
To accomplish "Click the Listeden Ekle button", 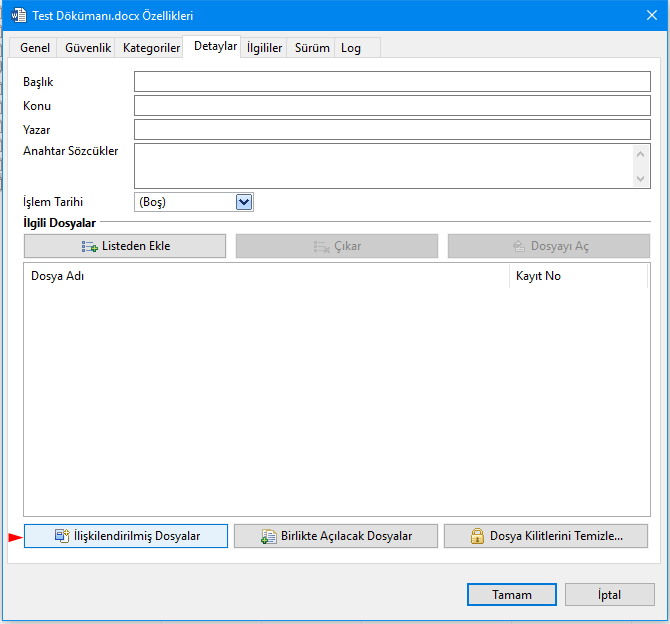I will point(126,246).
